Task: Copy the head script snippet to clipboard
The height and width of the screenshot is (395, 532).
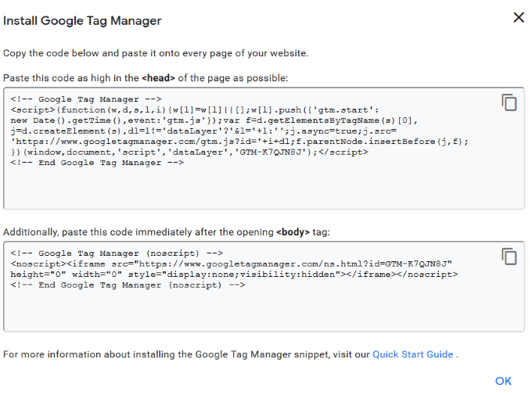Action: (x=509, y=102)
